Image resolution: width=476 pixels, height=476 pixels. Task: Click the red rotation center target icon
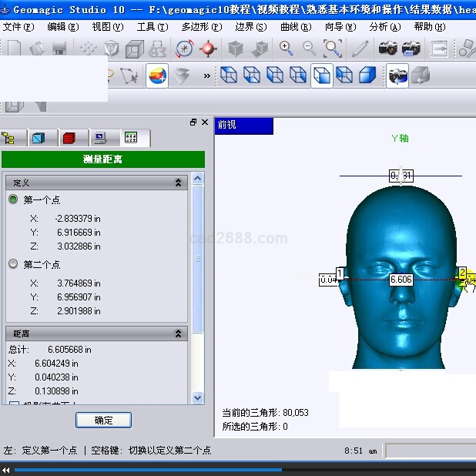[x=208, y=49]
